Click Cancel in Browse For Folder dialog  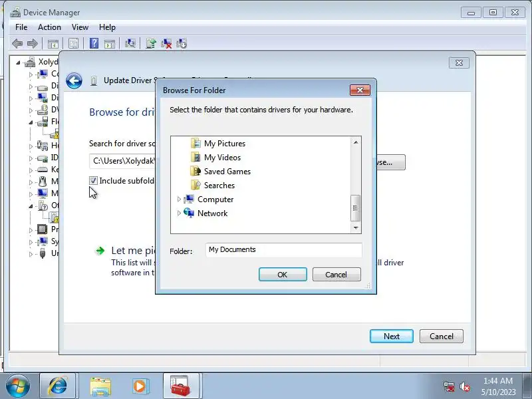pos(336,274)
